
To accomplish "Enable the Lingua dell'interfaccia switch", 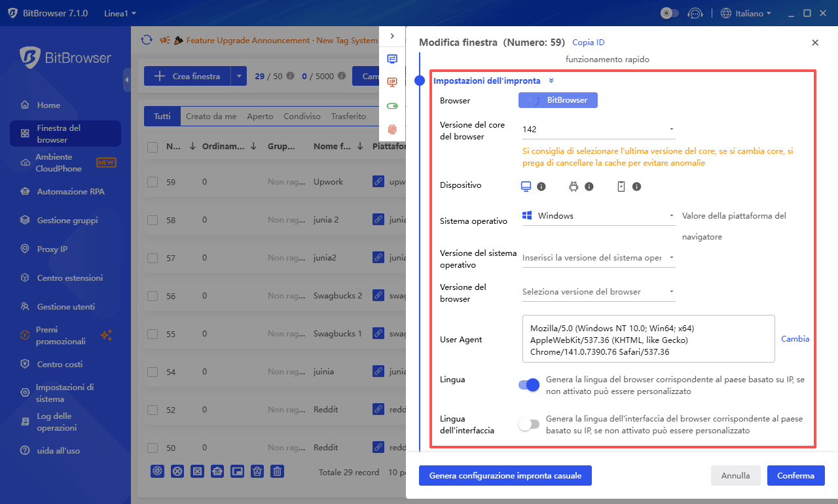I will (528, 424).
